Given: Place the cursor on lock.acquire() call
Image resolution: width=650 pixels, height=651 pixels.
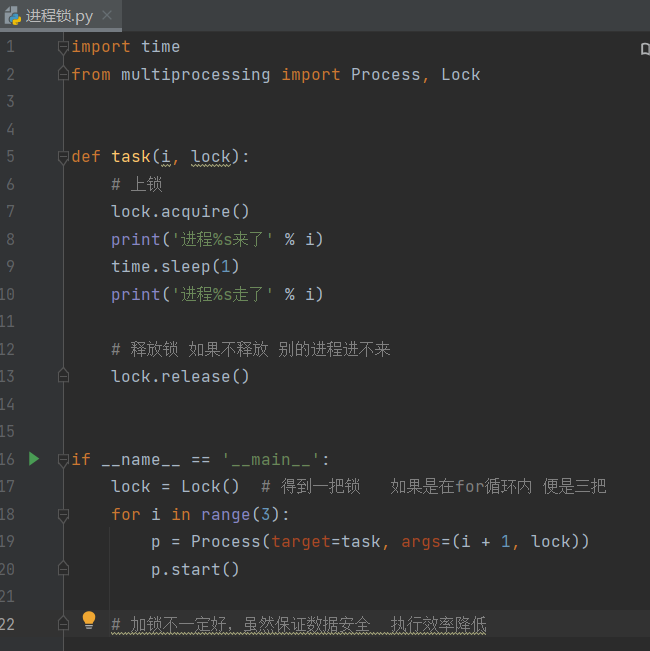Looking at the screenshot, I should [x=180, y=211].
